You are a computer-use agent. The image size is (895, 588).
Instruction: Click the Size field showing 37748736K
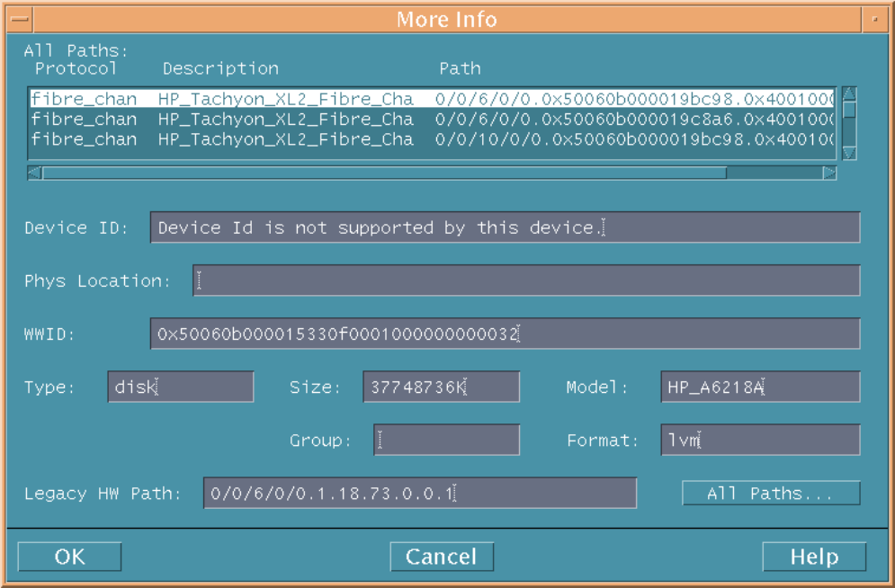pyautogui.click(x=441, y=388)
